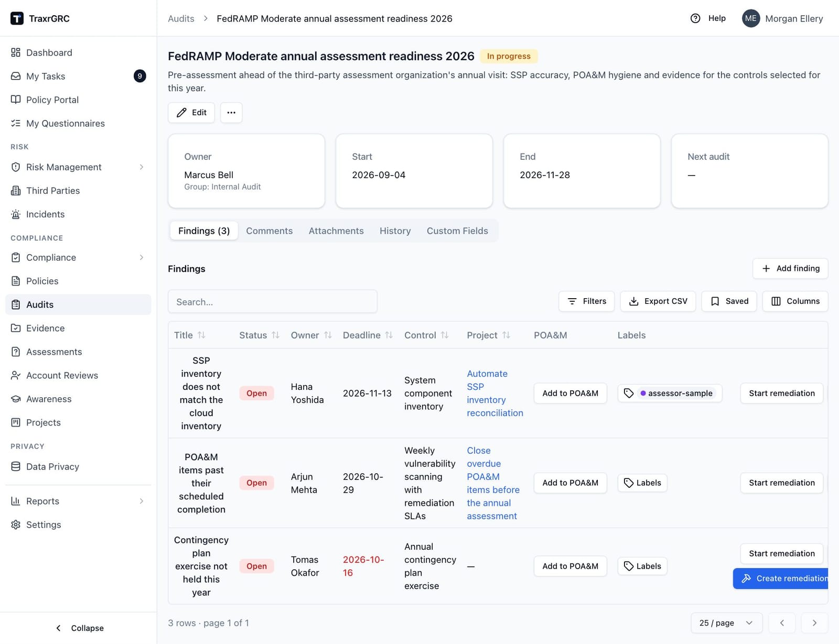This screenshot has width=839, height=644.
Task: Go to My Questionnaires
Action: [x=78, y=123]
